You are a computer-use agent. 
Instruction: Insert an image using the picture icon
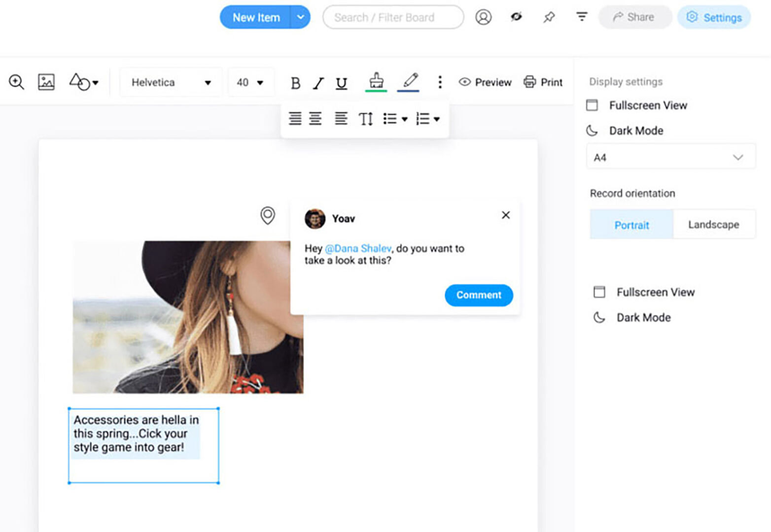46,82
